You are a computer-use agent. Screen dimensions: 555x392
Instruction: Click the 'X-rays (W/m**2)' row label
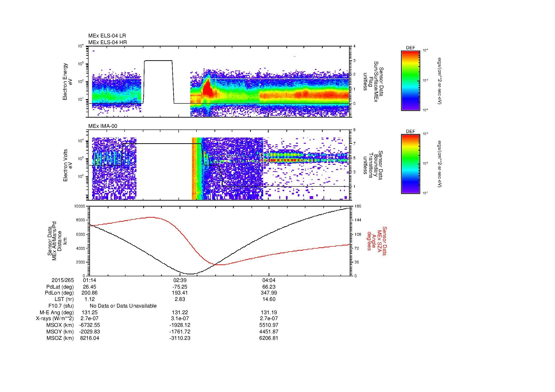click(55, 318)
